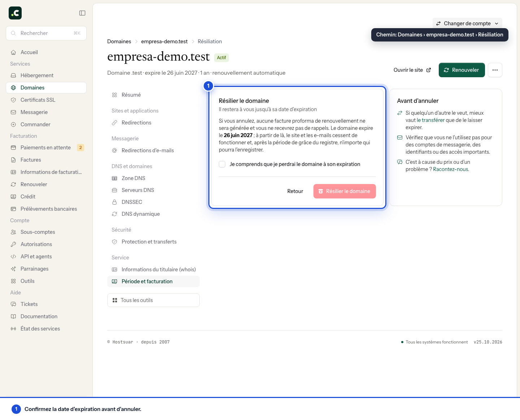The height and width of the screenshot is (420, 520).
Task: Open Paiements en attente in sidebar
Action: (46, 148)
